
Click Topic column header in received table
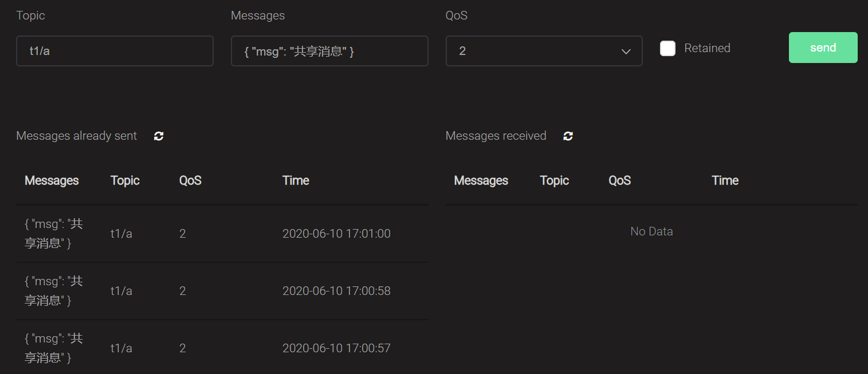554,180
